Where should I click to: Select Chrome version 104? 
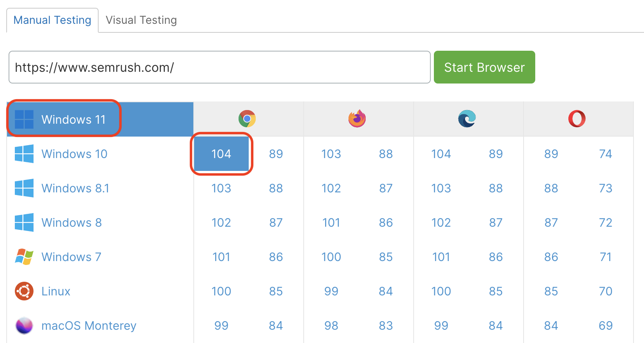pos(221,154)
